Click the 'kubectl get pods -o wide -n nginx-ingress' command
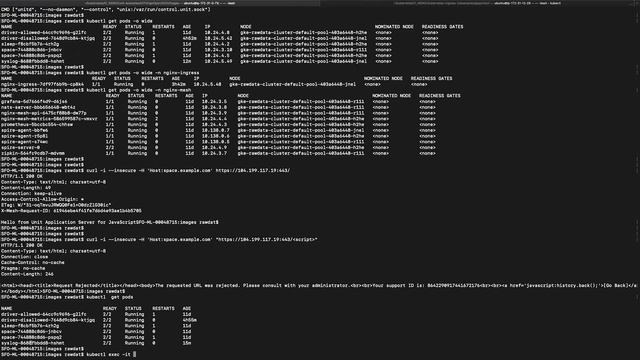The height and width of the screenshot is (360, 640). (x=143, y=73)
